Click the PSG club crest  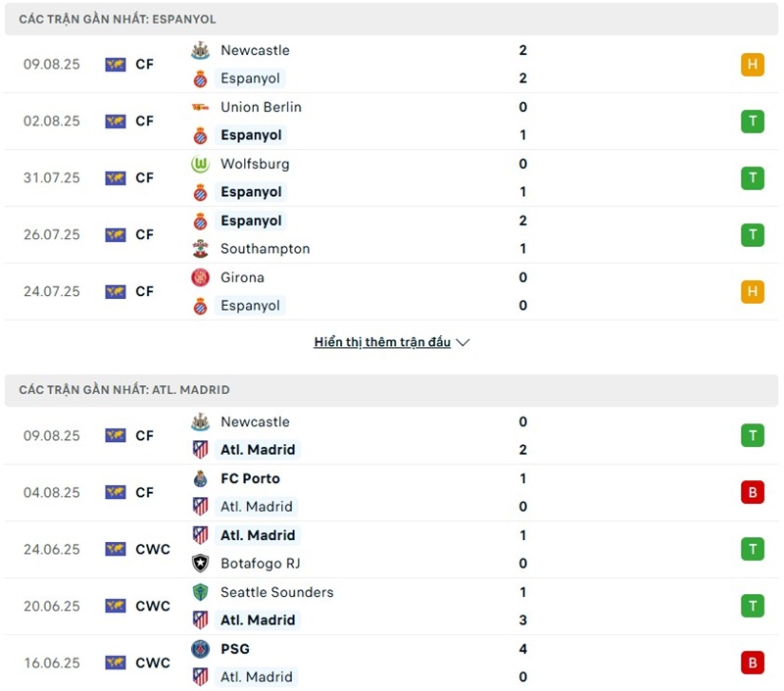[200, 649]
